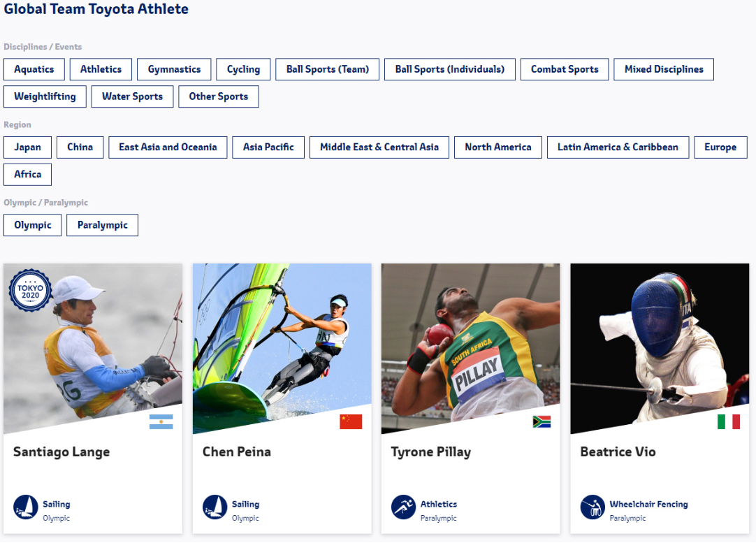
Task: Filter by North America region
Action: pos(498,147)
